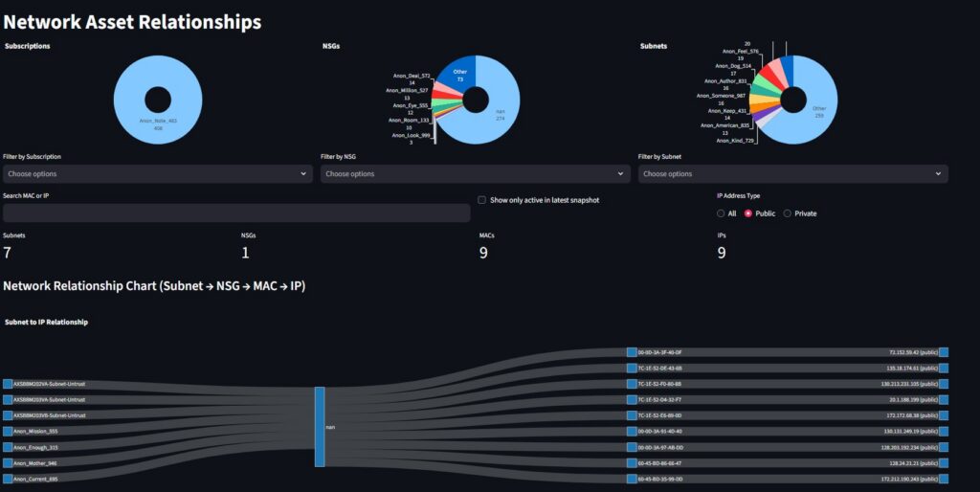The height and width of the screenshot is (492, 980).
Task: Click the Anon_Current_695 subnet node
Action: (8, 478)
